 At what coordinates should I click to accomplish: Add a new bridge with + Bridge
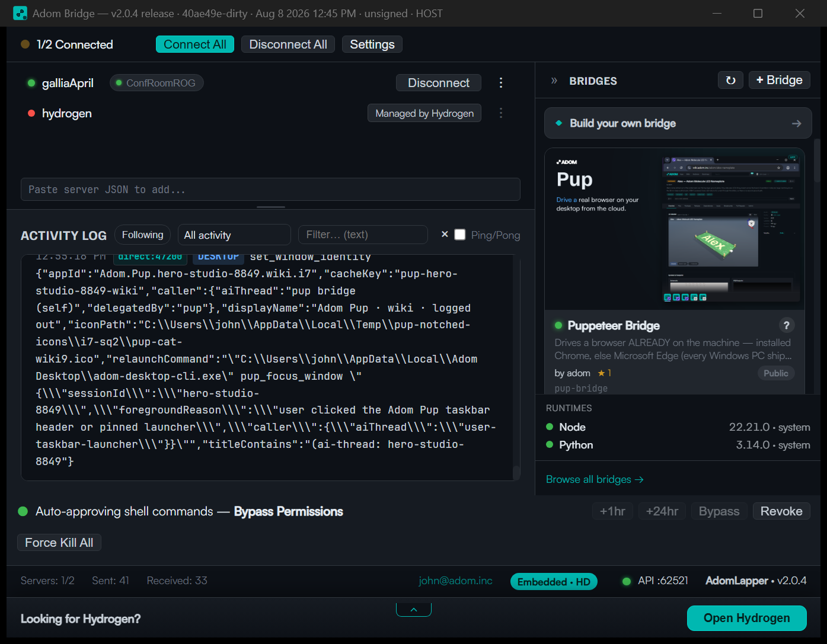pos(779,80)
